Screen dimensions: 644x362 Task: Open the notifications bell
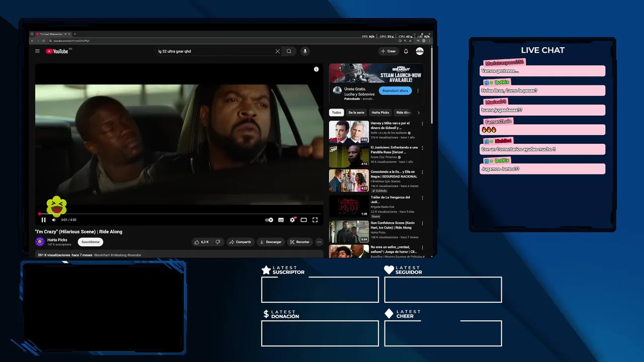click(406, 51)
